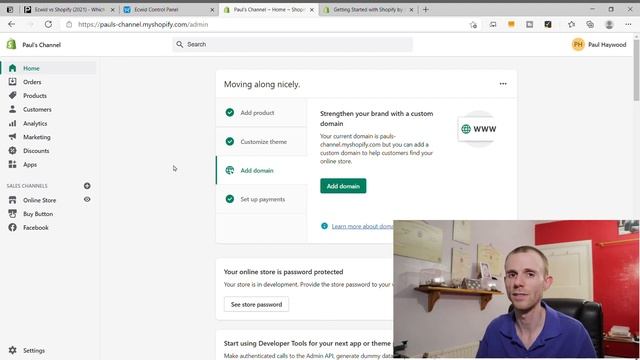Click the Buy Button channel icon
Viewport: 640px width, 360px height.
(x=13, y=214)
